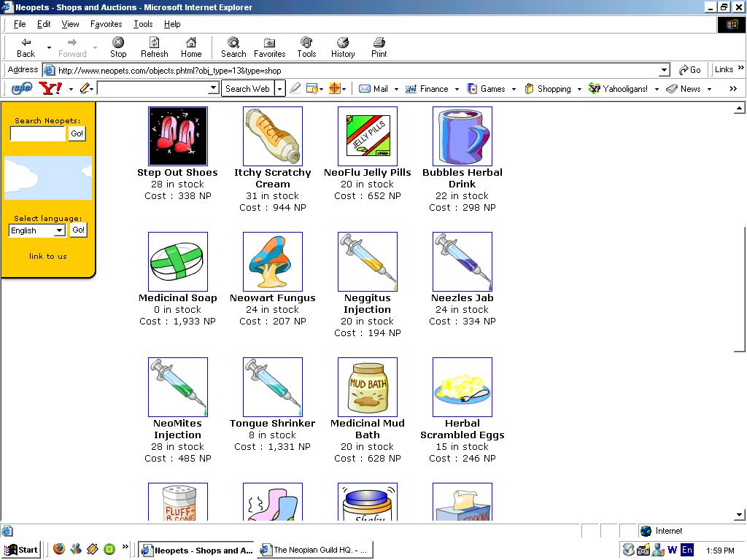
Task: Open the Search Web options arrow
Action: pyautogui.click(x=279, y=88)
